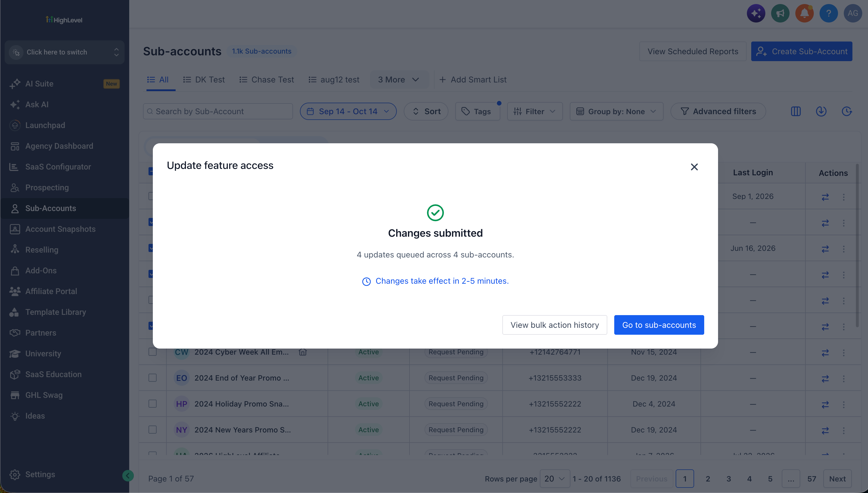This screenshot has height=493, width=868.
Task: Open the Filter dropdown
Action: (534, 111)
